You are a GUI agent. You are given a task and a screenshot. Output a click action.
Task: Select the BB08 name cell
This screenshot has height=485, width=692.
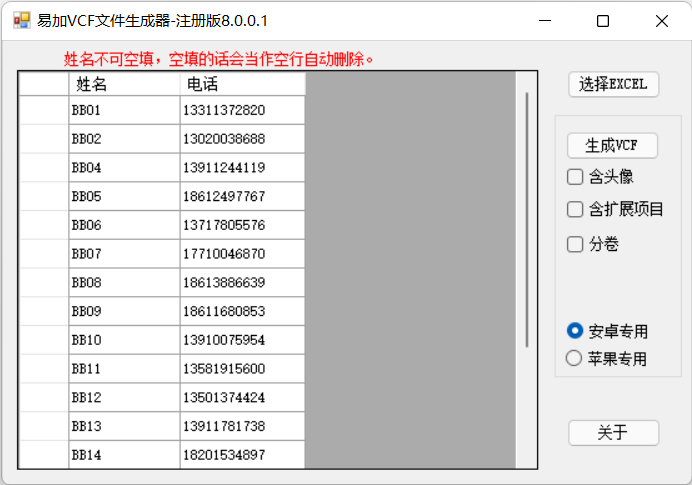[x=124, y=282]
